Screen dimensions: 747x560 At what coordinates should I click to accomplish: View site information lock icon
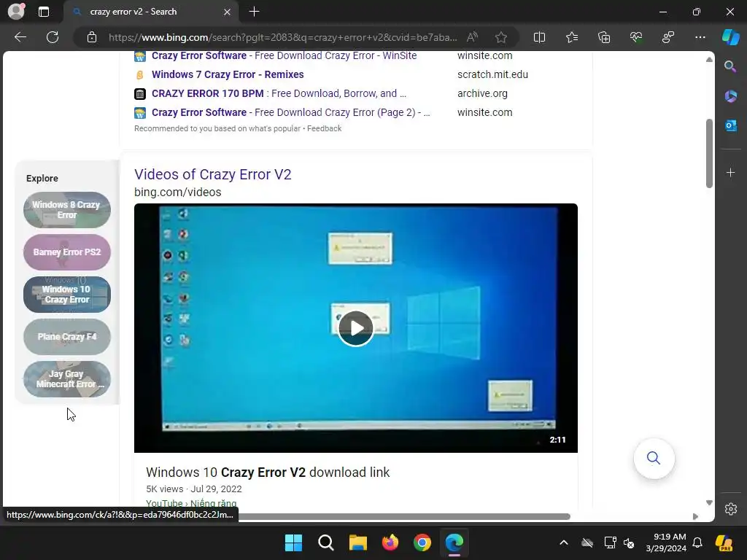click(92, 37)
